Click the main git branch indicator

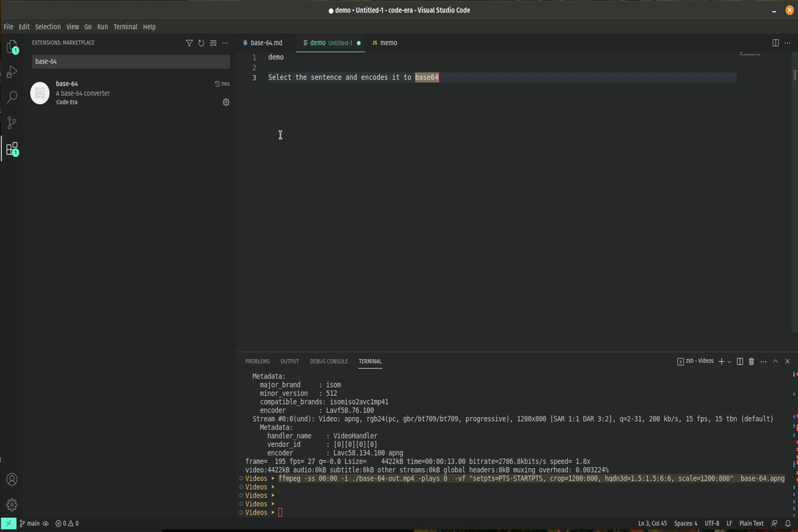(x=29, y=523)
